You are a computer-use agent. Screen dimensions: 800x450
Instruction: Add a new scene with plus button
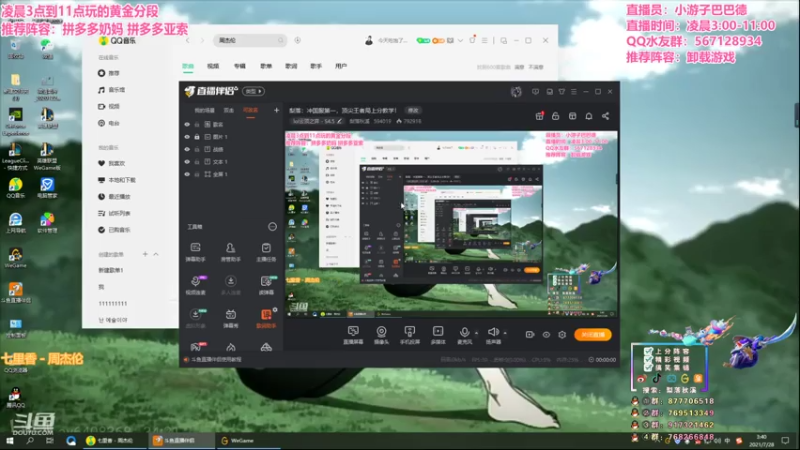(276, 110)
